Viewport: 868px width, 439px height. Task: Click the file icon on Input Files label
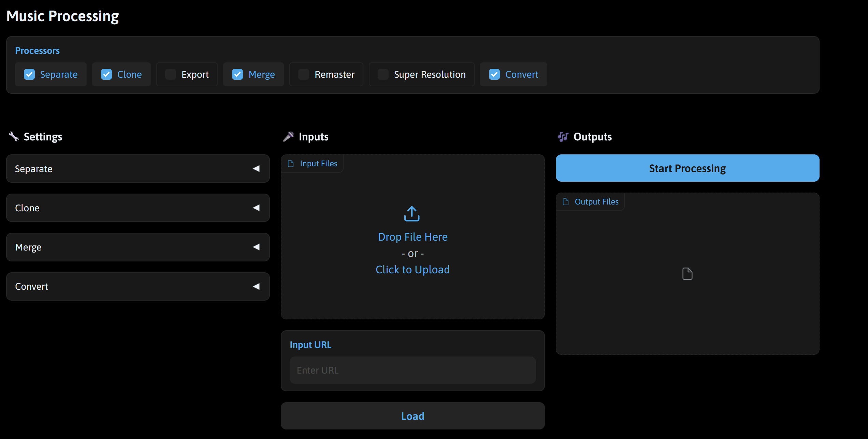coord(291,164)
